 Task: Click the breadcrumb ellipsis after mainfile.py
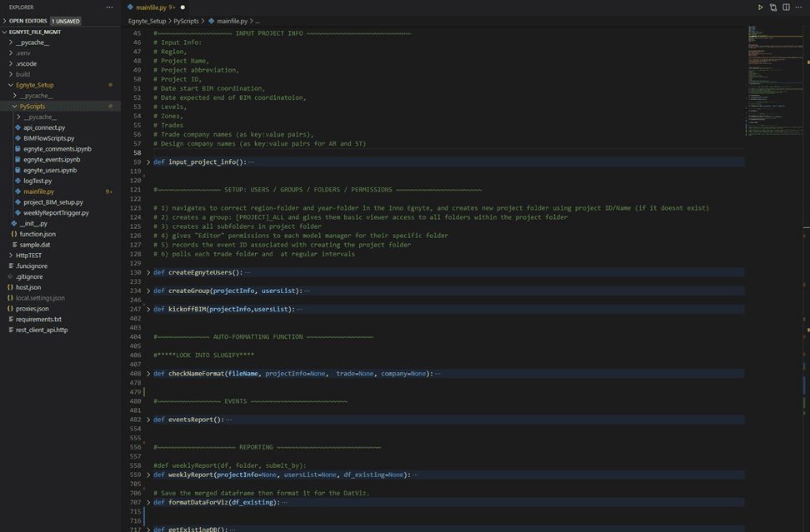click(x=257, y=21)
